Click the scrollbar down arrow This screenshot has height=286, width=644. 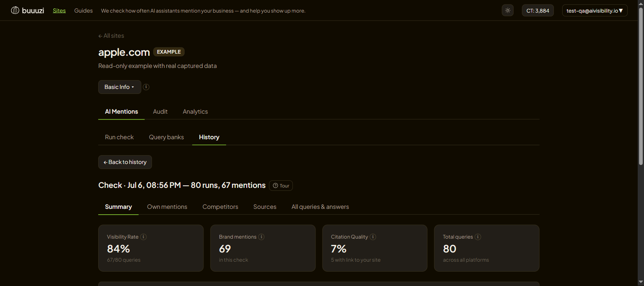(641, 282)
